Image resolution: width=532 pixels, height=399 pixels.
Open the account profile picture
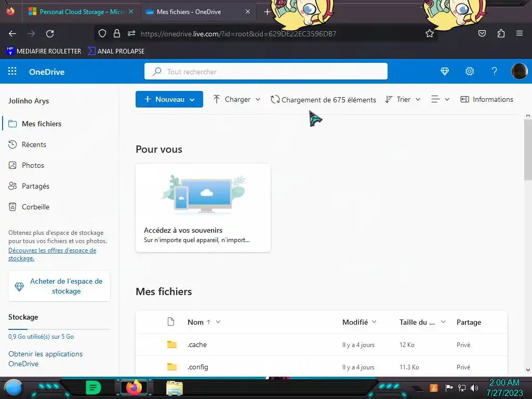click(x=519, y=71)
